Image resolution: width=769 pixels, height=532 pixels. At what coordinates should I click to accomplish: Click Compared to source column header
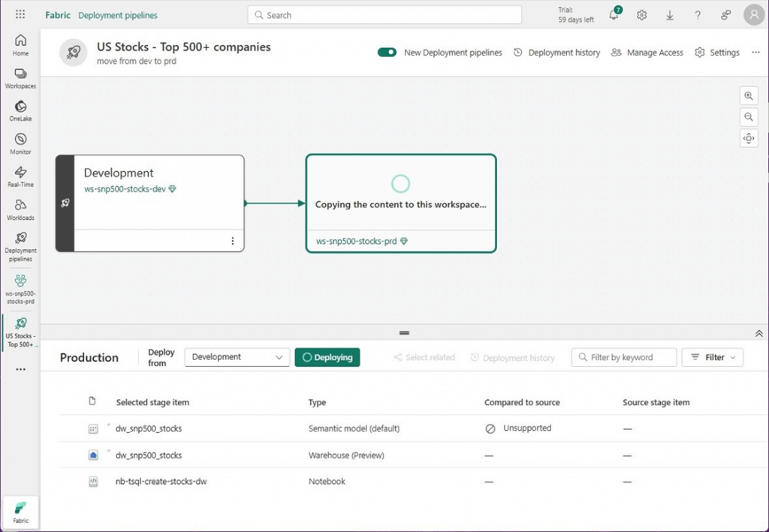coord(522,402)
